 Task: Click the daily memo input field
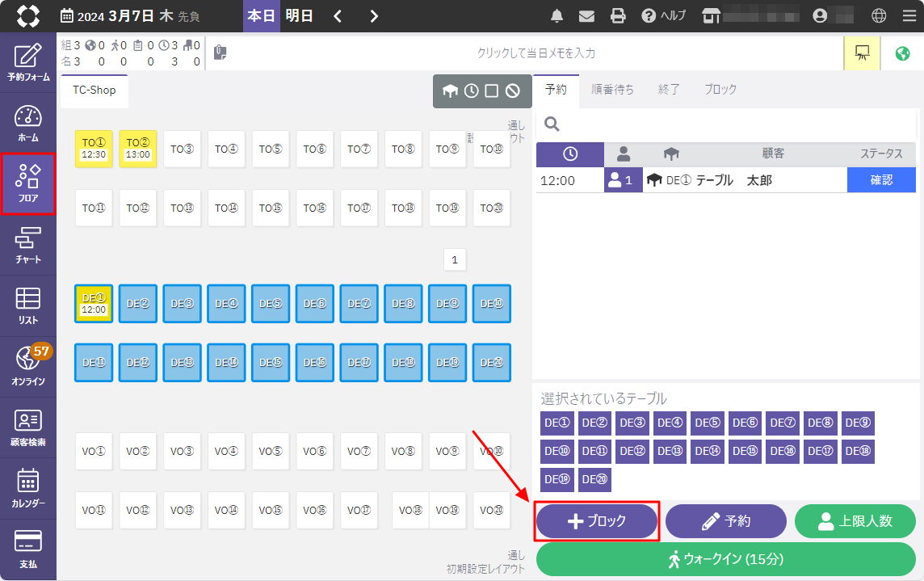coord(535,53)
